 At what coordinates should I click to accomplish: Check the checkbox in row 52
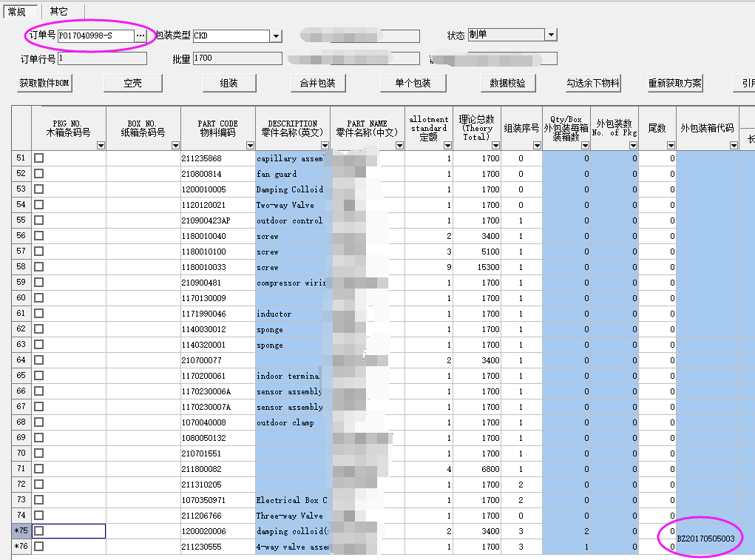tap(39, 173)
